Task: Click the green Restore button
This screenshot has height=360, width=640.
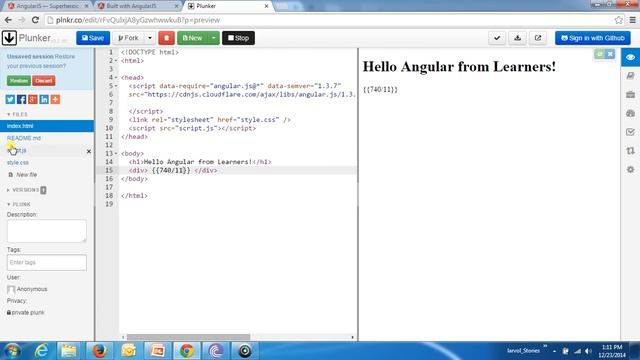Action: (x=19, y=81)
